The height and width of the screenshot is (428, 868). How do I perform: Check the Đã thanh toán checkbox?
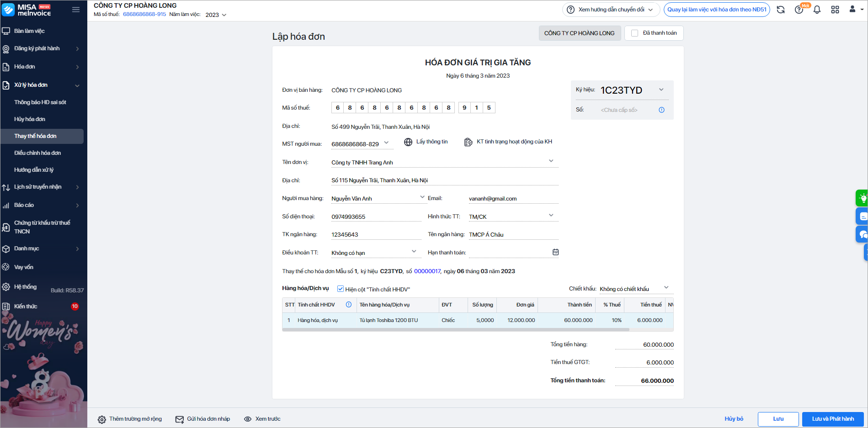point(634,33)
